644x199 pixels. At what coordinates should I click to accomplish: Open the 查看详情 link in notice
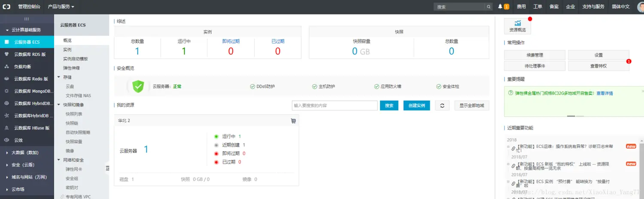tap(605, 93)
